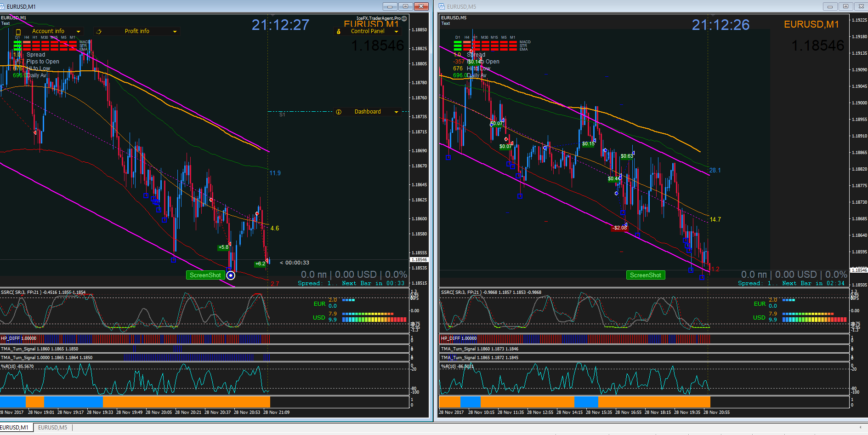Click the +6.2 trade label in M1 chart
This screenshot has height=435, width=868.
[260, 264]
